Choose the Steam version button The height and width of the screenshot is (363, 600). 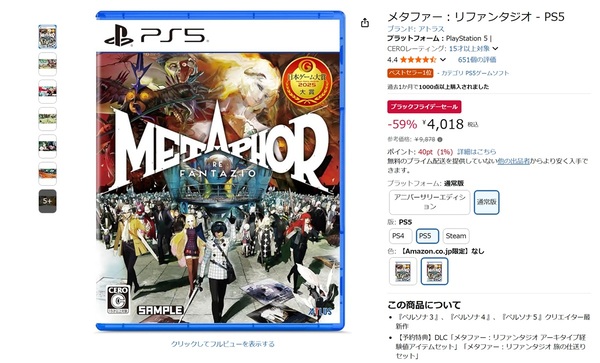(x=456, y=236)
